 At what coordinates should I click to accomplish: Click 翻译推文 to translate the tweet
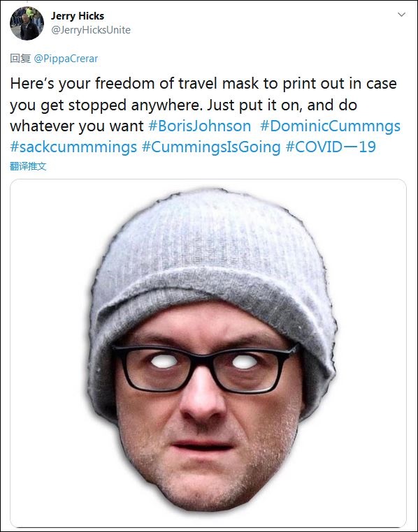tap(28, 166)
